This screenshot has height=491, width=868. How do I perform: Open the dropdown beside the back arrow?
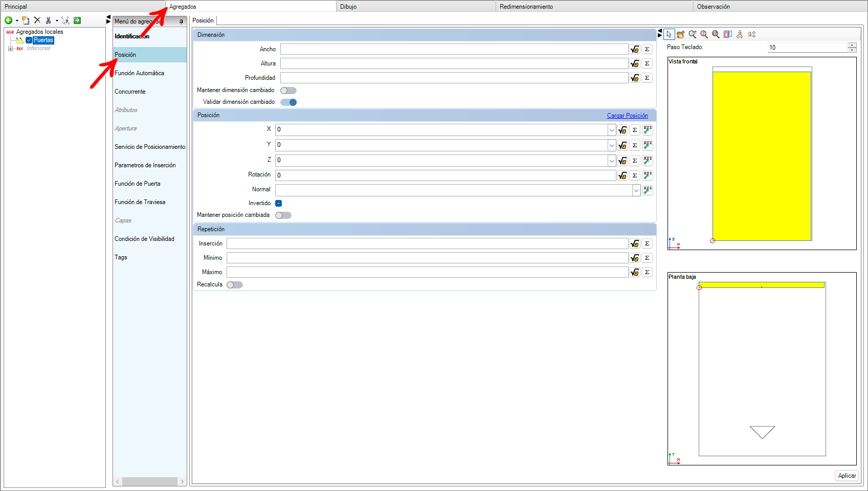pos(17,21)
